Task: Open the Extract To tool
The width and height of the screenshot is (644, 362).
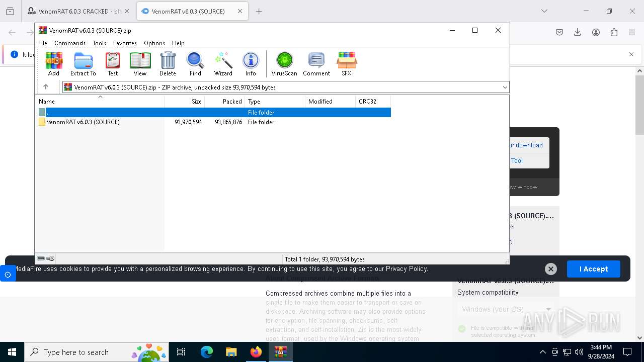Action: coord(83,64)
